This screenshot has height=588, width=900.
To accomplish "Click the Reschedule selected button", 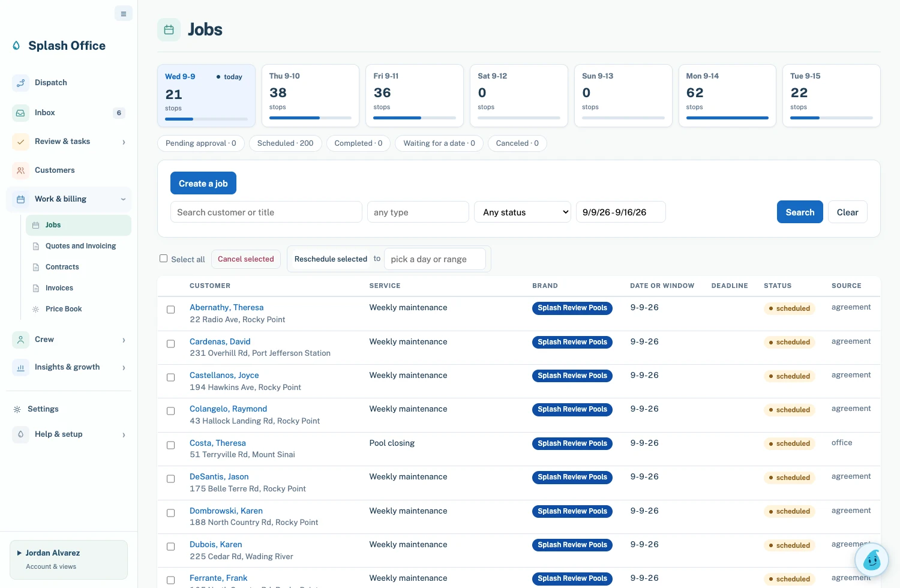I will pyautogui.click(x=331, y=259).
